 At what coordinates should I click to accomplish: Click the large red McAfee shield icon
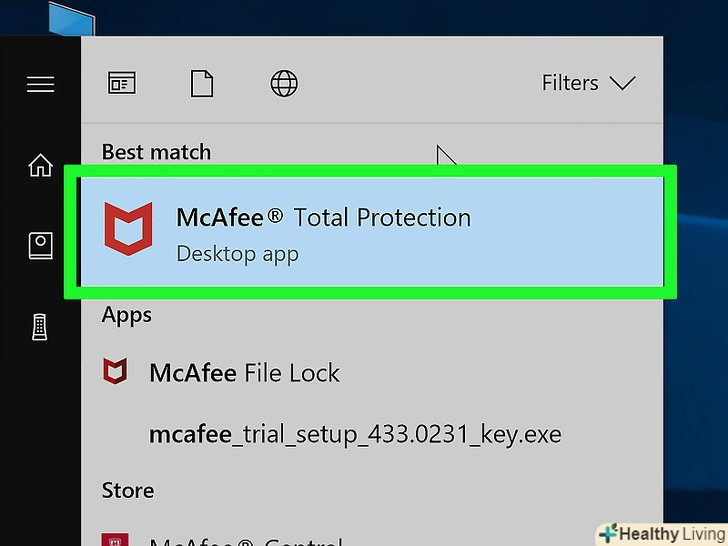128,228
